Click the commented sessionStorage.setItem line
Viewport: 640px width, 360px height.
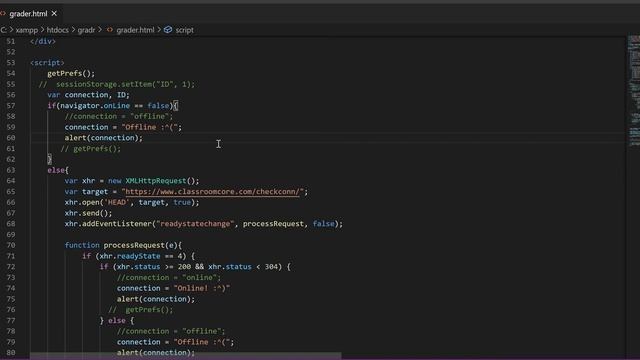[117, 84]
